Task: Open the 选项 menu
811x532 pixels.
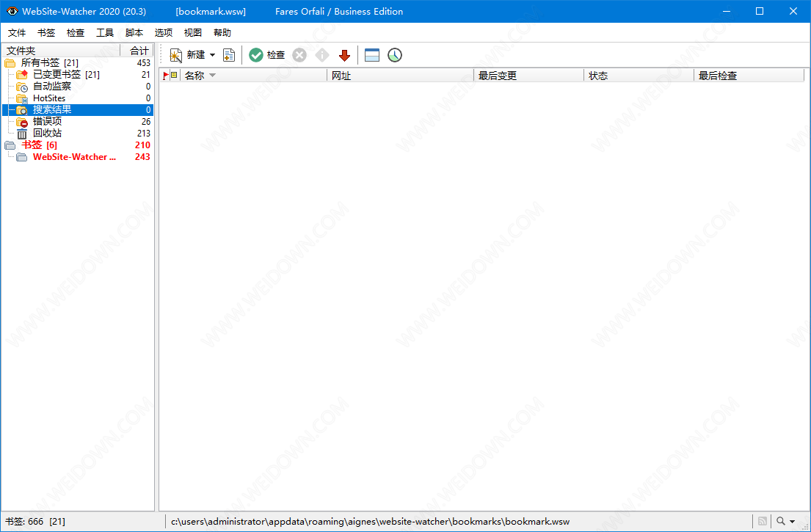Action: tap(164, 32)
